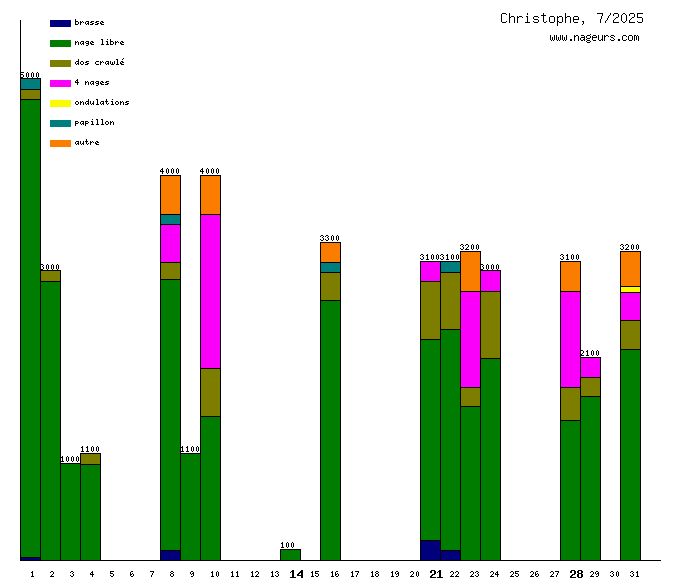Open the www.nageurs.com link

594,38
